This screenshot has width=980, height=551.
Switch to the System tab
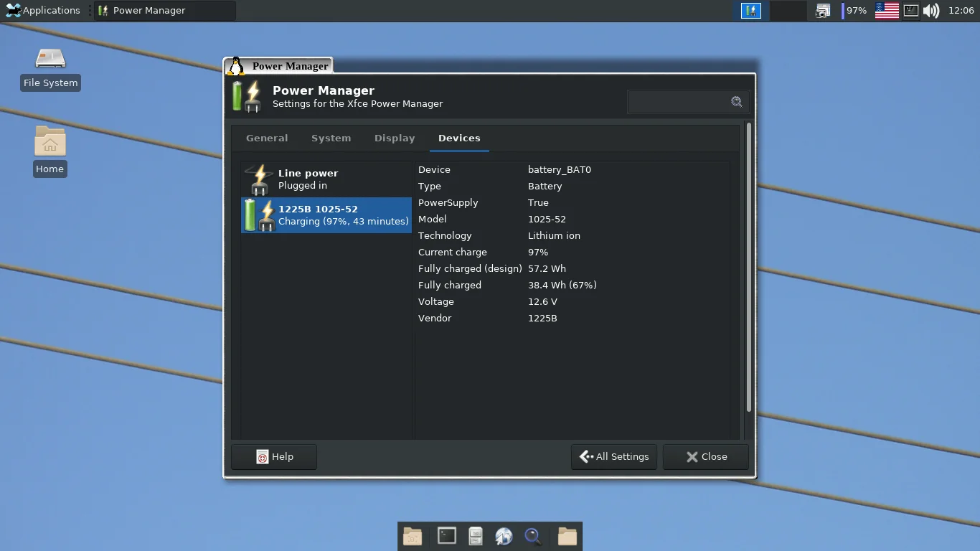(x=331, y=138)
